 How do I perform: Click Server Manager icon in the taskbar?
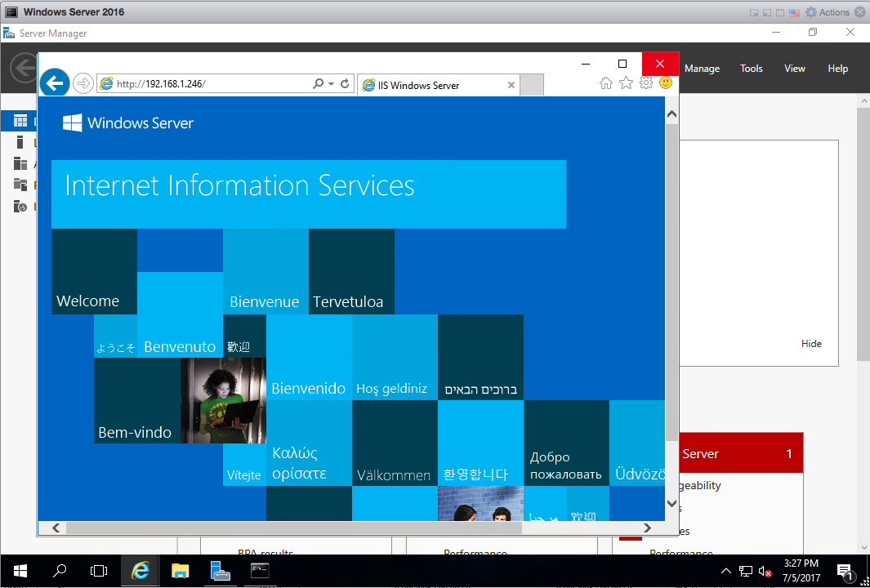(221, 571)
